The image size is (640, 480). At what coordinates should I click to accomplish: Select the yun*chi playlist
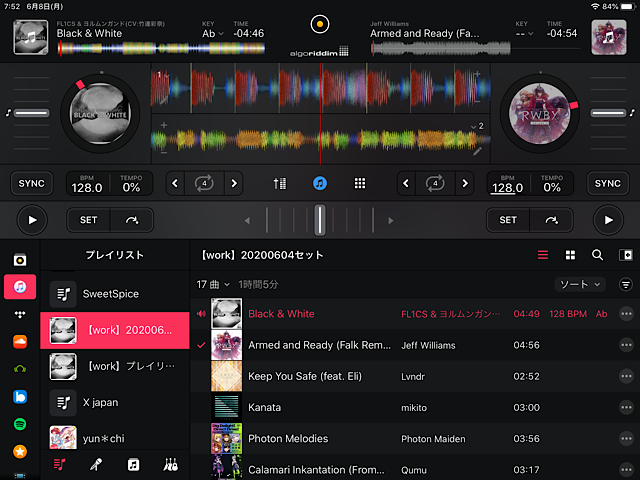point(115,438)
